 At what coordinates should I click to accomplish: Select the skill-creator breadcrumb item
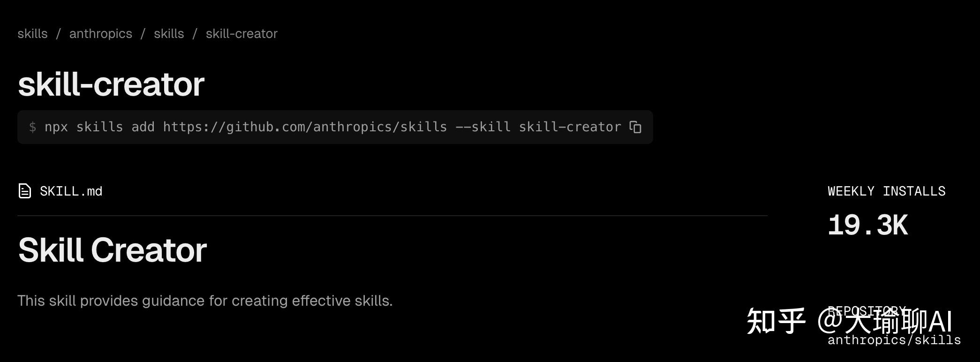(x=241, y=33)
